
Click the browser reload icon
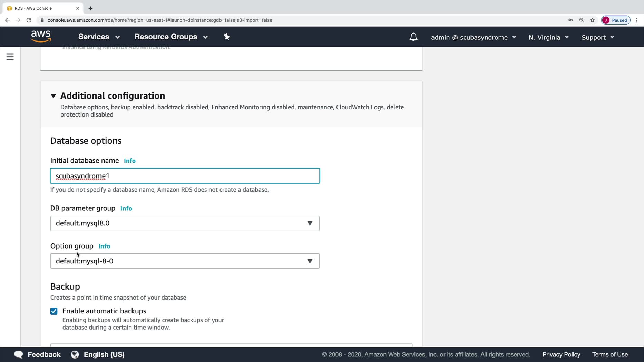coord(29,20)
